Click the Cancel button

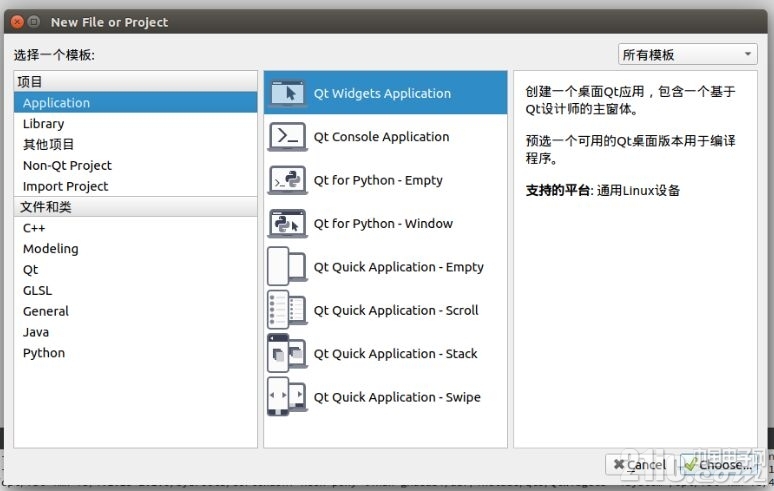(x=640, y=464)
